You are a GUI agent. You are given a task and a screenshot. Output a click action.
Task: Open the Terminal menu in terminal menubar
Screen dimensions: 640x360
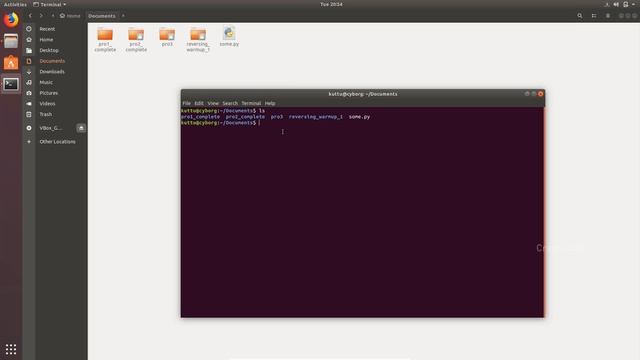pyautogui.click(x=251, y=103)
